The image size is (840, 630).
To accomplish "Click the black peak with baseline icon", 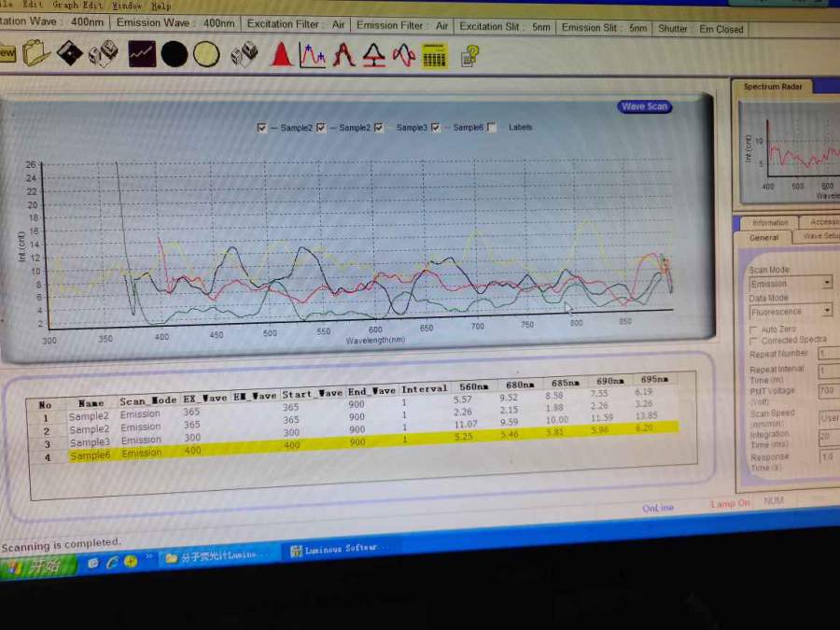I will point(373,55).
